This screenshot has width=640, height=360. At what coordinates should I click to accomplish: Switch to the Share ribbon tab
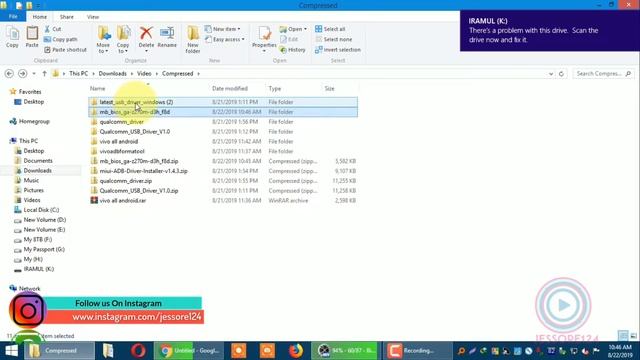click(x=67, y=17)
